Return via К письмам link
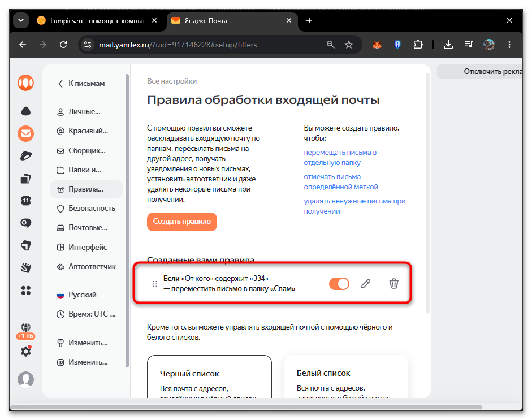The height and width of the screenshot is (420, 532). pos(81,84)
